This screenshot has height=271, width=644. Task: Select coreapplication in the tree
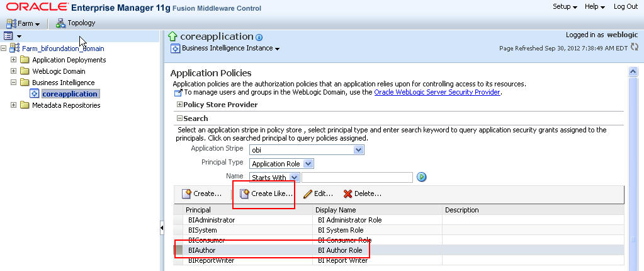click(70, 94)
